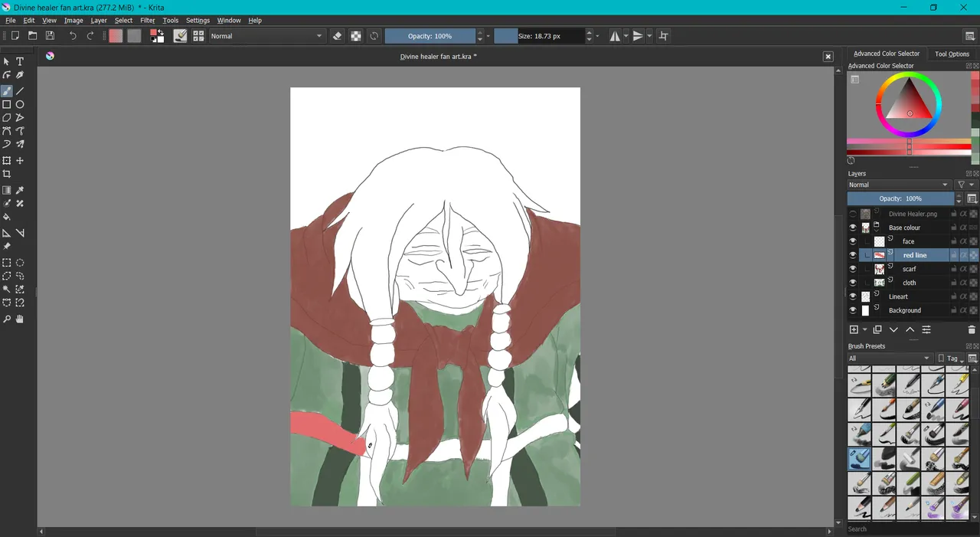Image resolution: width=980 pixels, height=537 pixels.
Task: Open horizontal mirror options dropdown
Action: pos(626,36)
